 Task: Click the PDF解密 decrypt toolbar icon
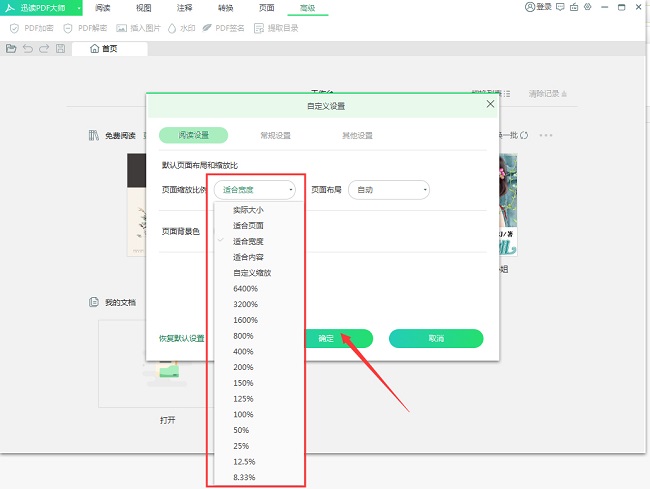pos(68,28)
